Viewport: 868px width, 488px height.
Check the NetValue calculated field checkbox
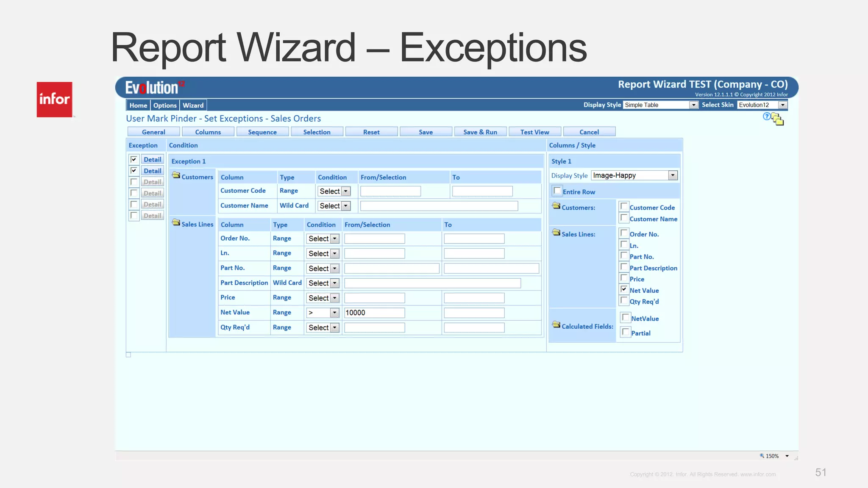626,317
